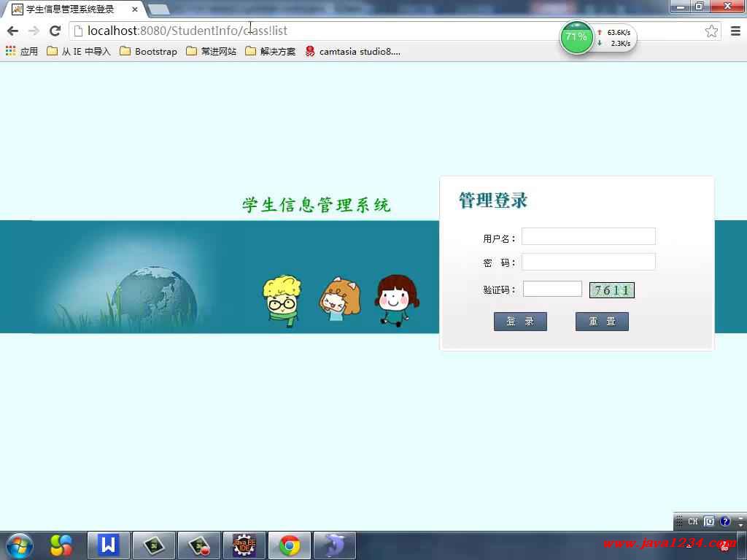The height and width of the screenshot is (560, 747).
Task: Open the Chrome hamburger menu
Action: (x=735, y=31)
